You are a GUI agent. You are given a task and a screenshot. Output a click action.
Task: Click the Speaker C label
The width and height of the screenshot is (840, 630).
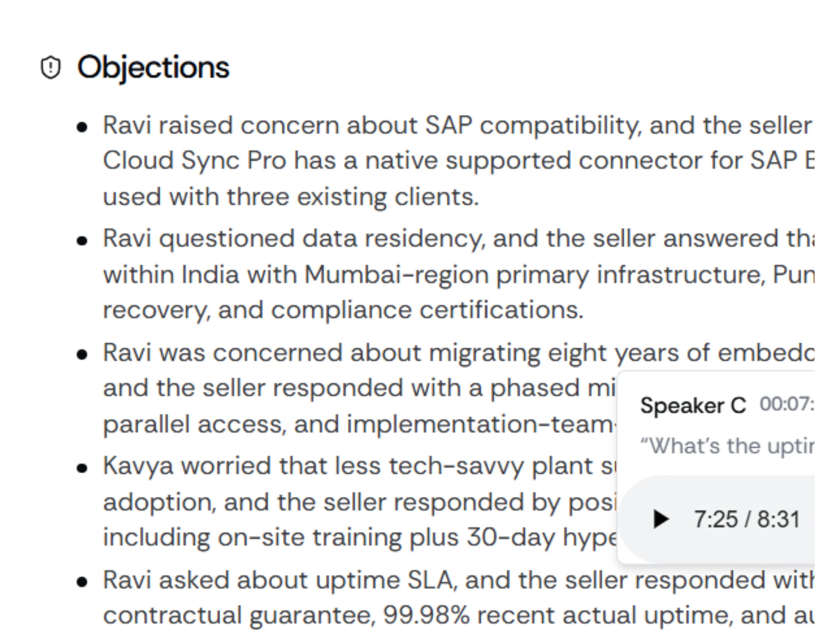(x=693, y=405)
